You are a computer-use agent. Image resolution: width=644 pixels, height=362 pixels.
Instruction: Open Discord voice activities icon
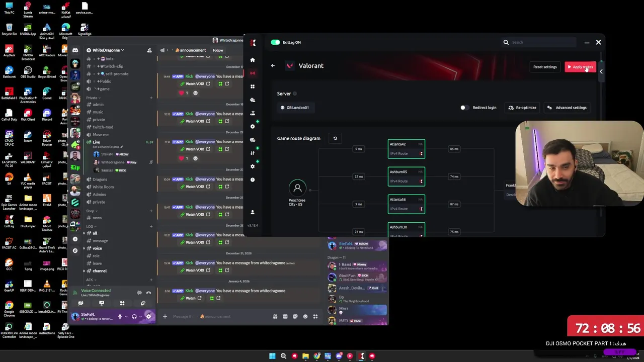pyautogui.click(x=122, y=303)
